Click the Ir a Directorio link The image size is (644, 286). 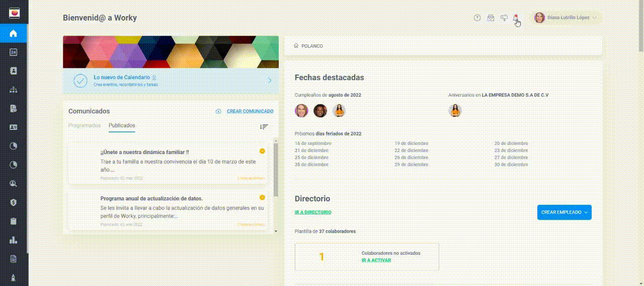click(313, 212)
